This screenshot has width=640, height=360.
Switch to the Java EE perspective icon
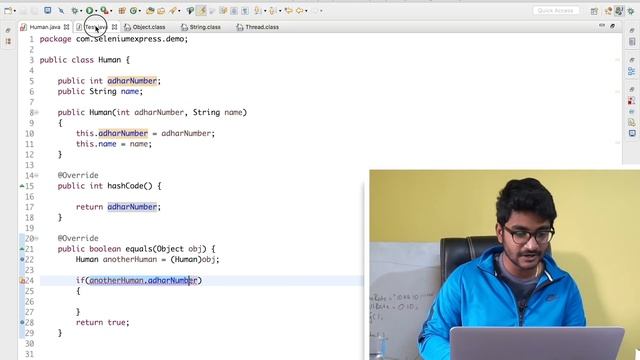(x=608, y=11)
